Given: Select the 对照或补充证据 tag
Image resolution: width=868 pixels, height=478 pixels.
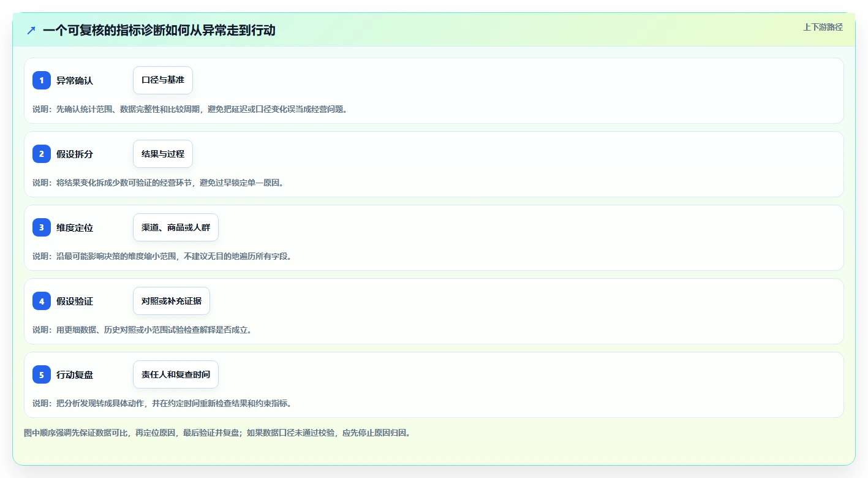Looking at the screenshot, I should pyautogui.click(x=172, y=301).
